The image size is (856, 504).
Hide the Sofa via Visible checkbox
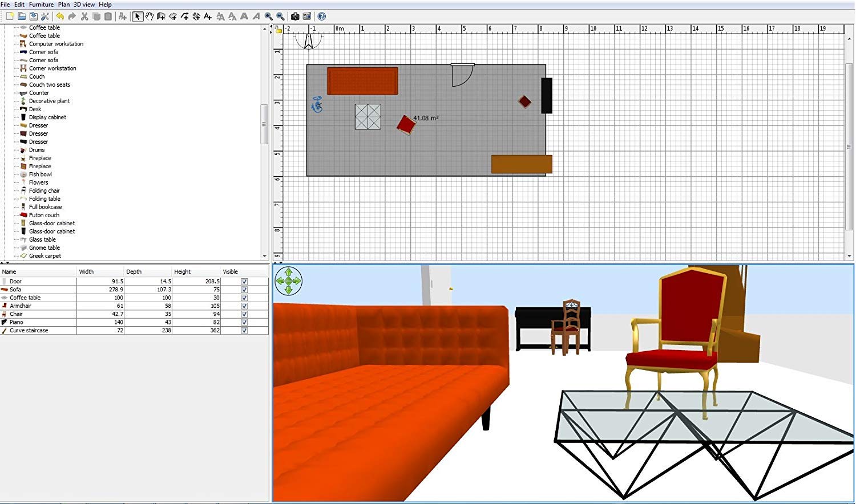pyautogui.click(x=244, y=290)
